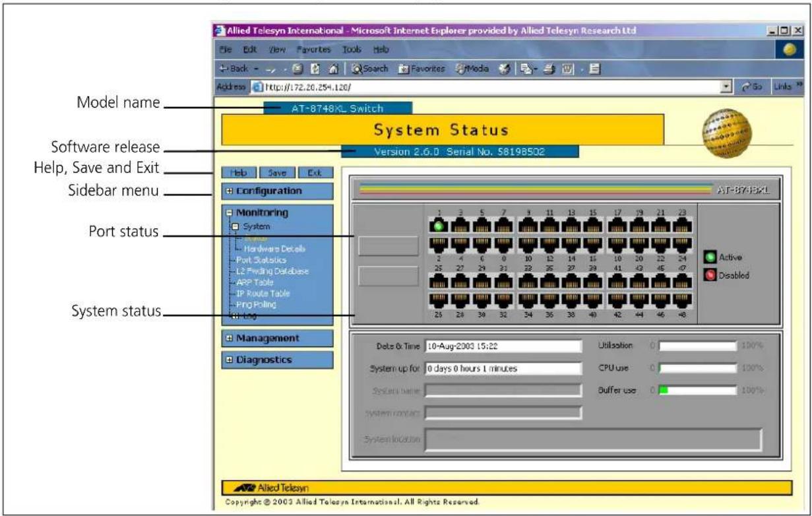Viewport: 812px width, 516px height.
Task: Select port 36 on the switch panel
Action: pos(551,300)
